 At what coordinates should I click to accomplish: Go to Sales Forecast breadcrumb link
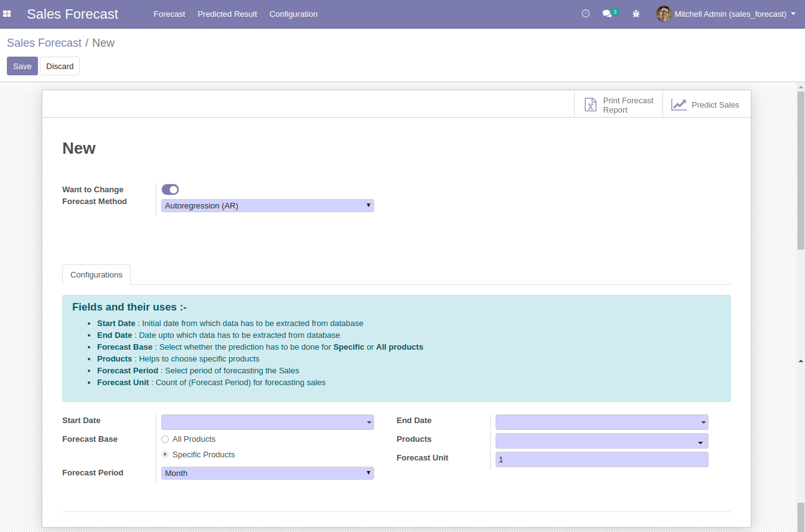[x=44, y=43]
